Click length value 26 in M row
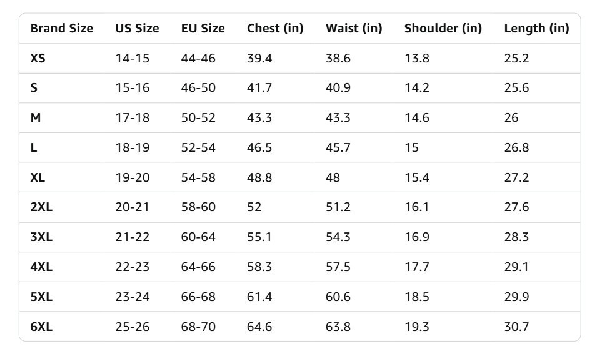This screenshot has height=364, width=597. pyautogui.click(x=511, y=117)
